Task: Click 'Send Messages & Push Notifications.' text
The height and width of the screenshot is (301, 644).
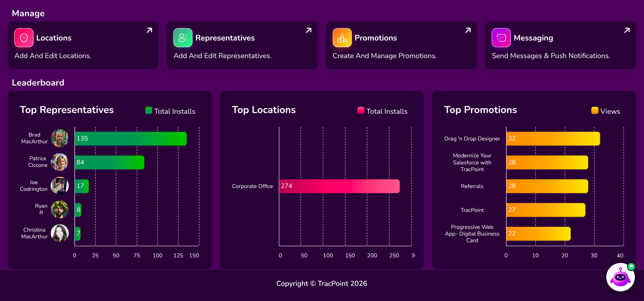Action: pos(551,56)
